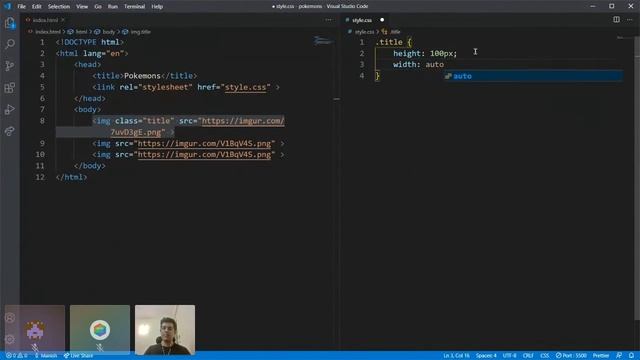Click the feedback icon in status bar
The image size is (640, 360).
point(619,356)
